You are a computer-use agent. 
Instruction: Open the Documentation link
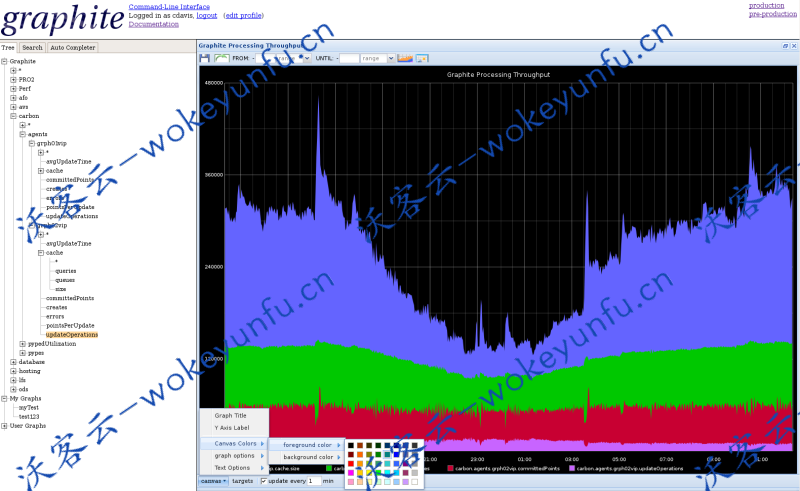pyautogui.click(x=154, y=24)
